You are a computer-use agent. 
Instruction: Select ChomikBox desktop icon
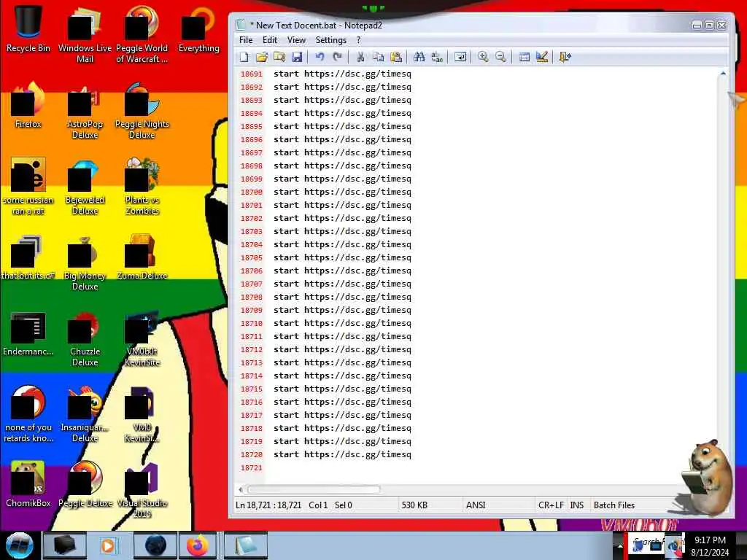click(28, 484)
